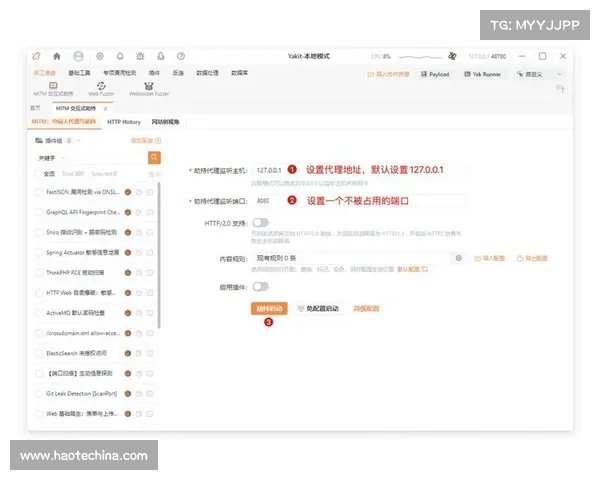Click the orange start hijack button
The height and width of the screenshot is (480, 600).
(269, 309)
